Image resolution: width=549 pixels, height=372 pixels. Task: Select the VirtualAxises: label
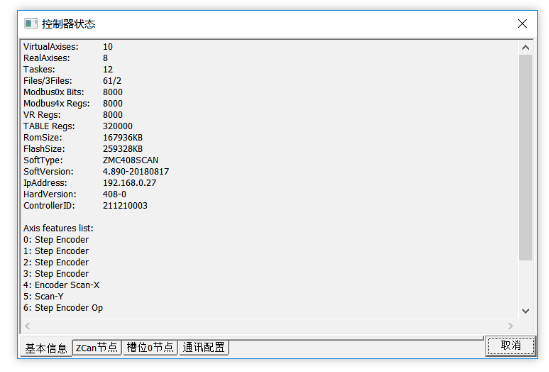(x=51, y=47)
